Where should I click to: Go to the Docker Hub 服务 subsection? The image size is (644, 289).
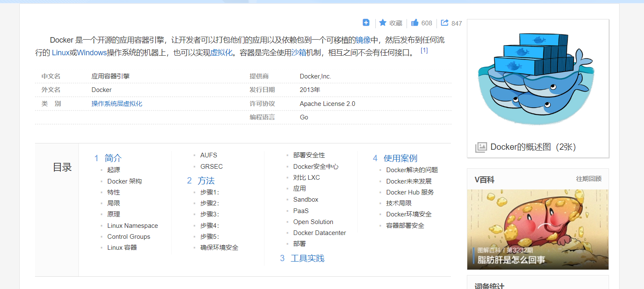click(x=410, y=192)
